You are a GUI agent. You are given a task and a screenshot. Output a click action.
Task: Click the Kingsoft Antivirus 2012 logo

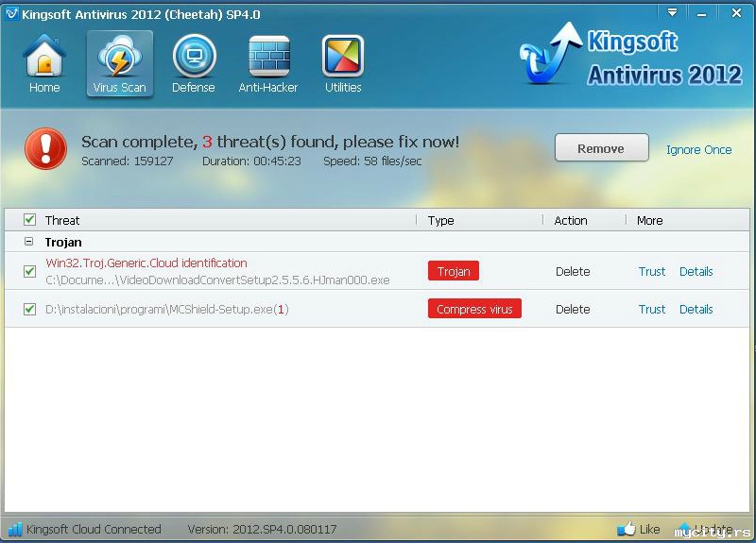pyautogui.click(x=630, y=56)
